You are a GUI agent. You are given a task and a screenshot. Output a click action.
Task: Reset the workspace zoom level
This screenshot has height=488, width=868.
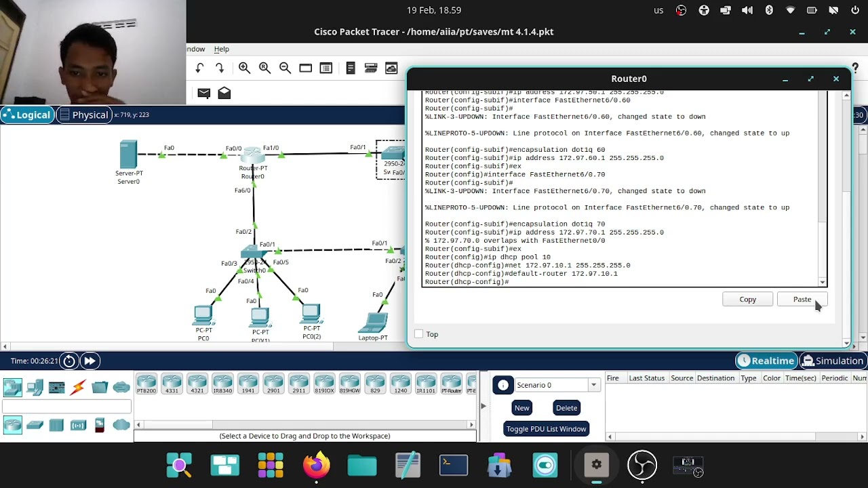coord(265,68)
